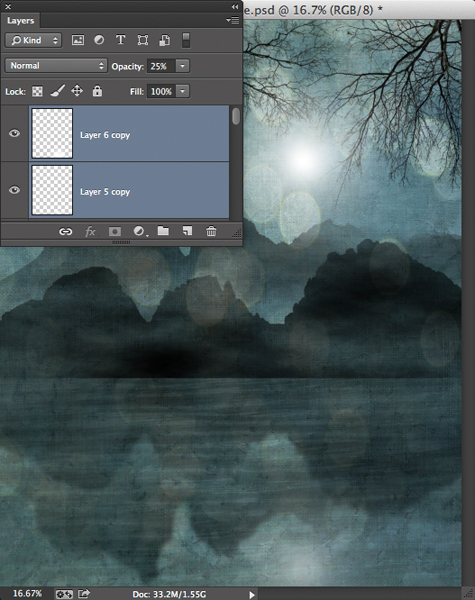Viewport: 475px width, 600px height.
Task: Open the Normal blend mode dropdown
Action: (x=56, y=66)
